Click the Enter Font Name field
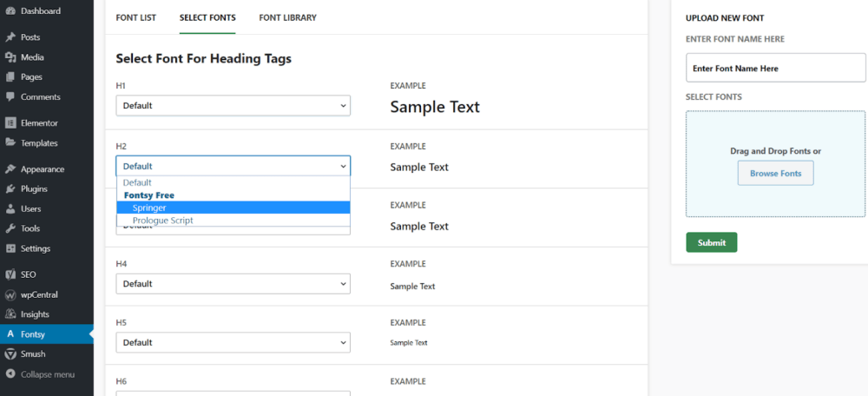868x396 pixels. click(775, 69)
